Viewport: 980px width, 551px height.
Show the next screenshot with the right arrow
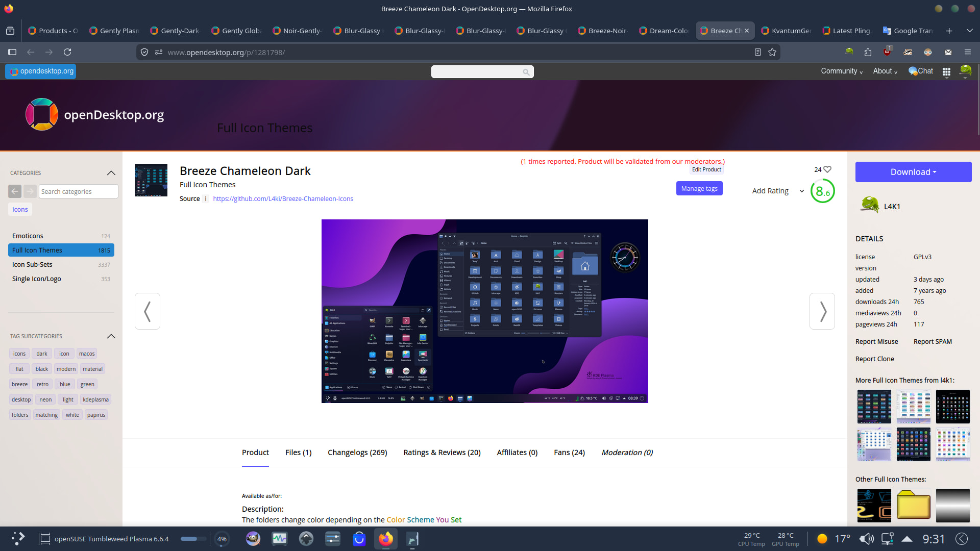822,311
